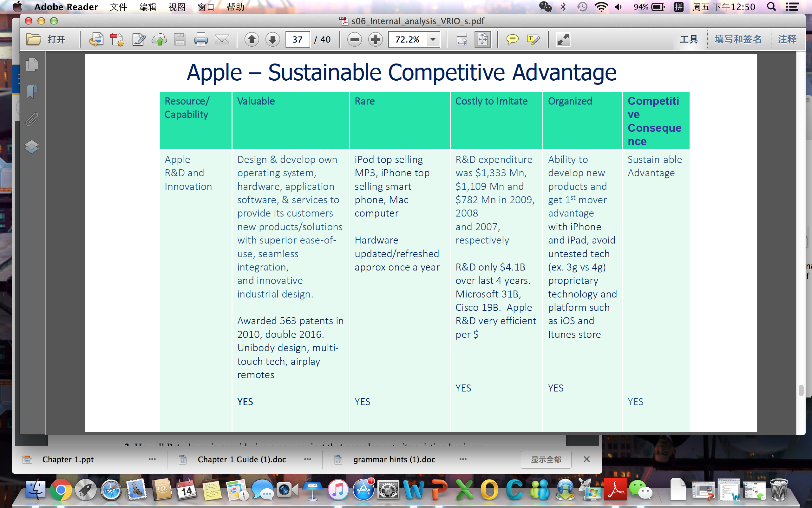Click the fit width scrolling icon

pos(462,40)
